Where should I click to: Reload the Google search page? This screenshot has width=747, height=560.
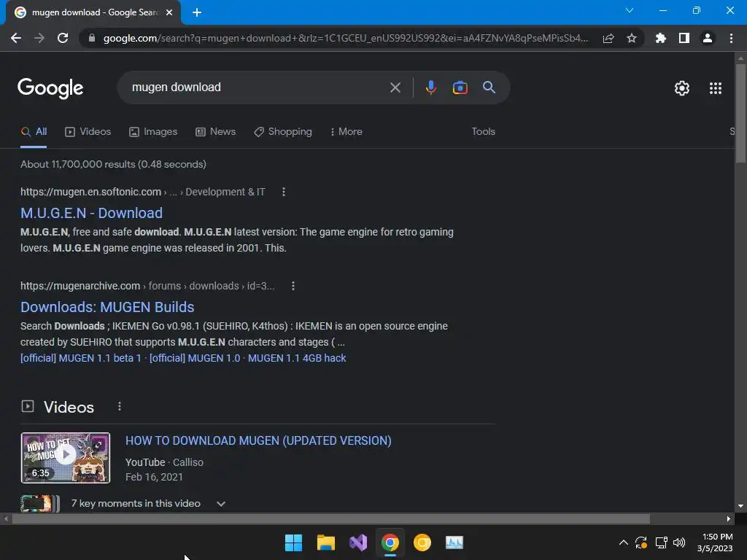[63, 38]
